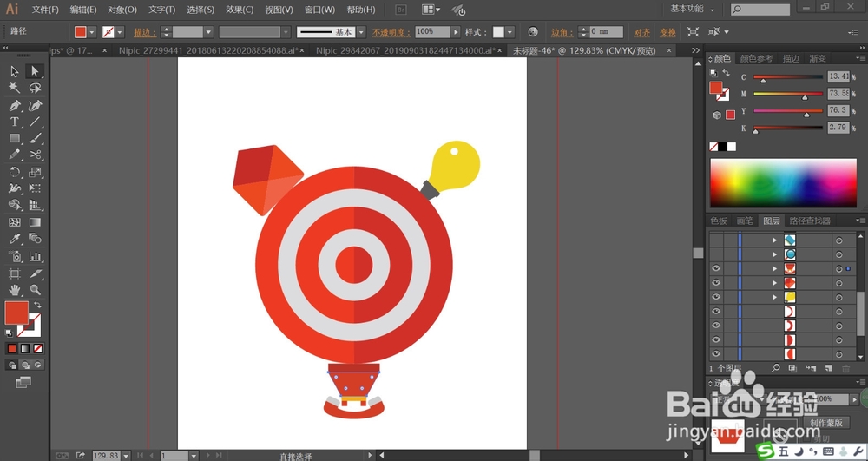Toggle visibility of the bottom layer item
Screen dimensions: 868x461
pyautogui.click(x=716, y=354)
